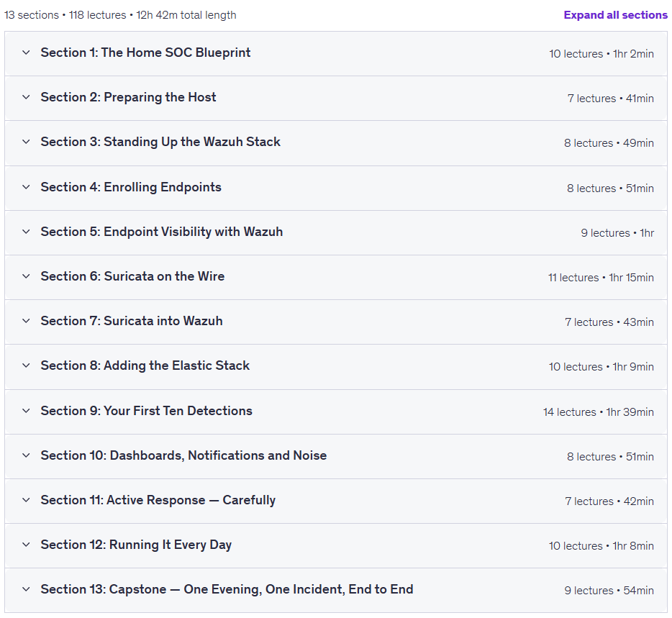Image resolution: width=672 pixels, height=618 pixels.
Task: Expand chevron for Section 9 First Ten Detections
Action: point(26,411)
